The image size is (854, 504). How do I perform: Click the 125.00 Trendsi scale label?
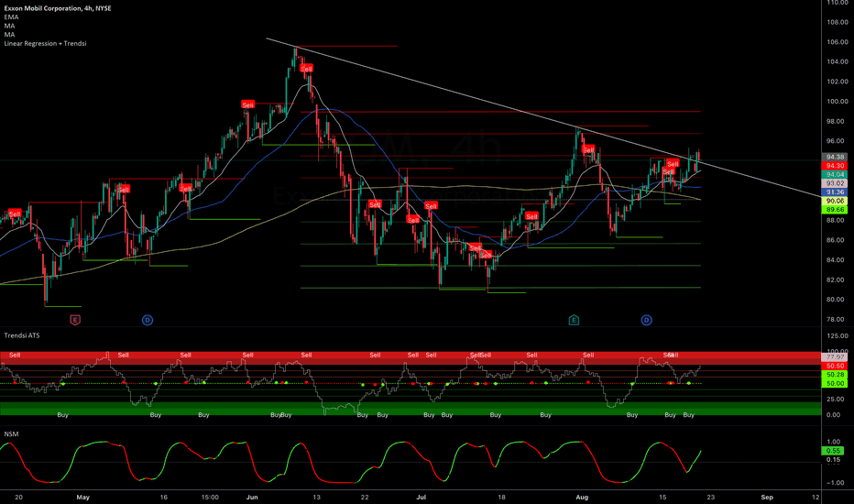838,335
